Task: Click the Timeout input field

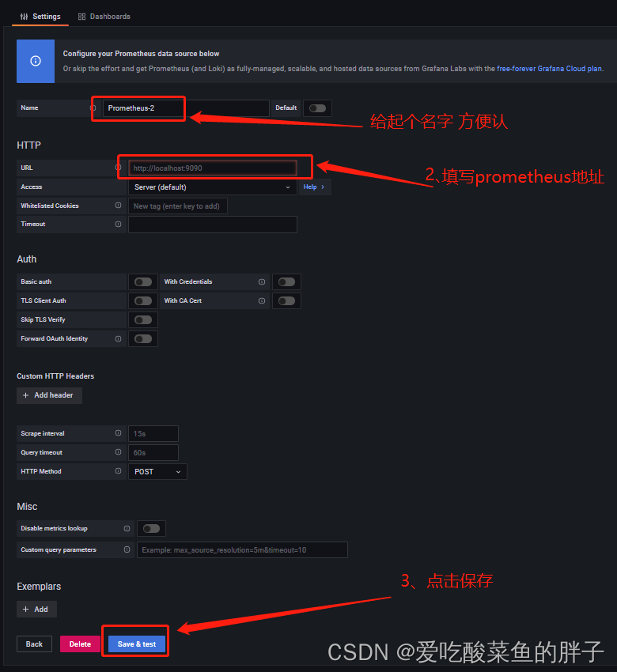Action: [x=213, y=225]
